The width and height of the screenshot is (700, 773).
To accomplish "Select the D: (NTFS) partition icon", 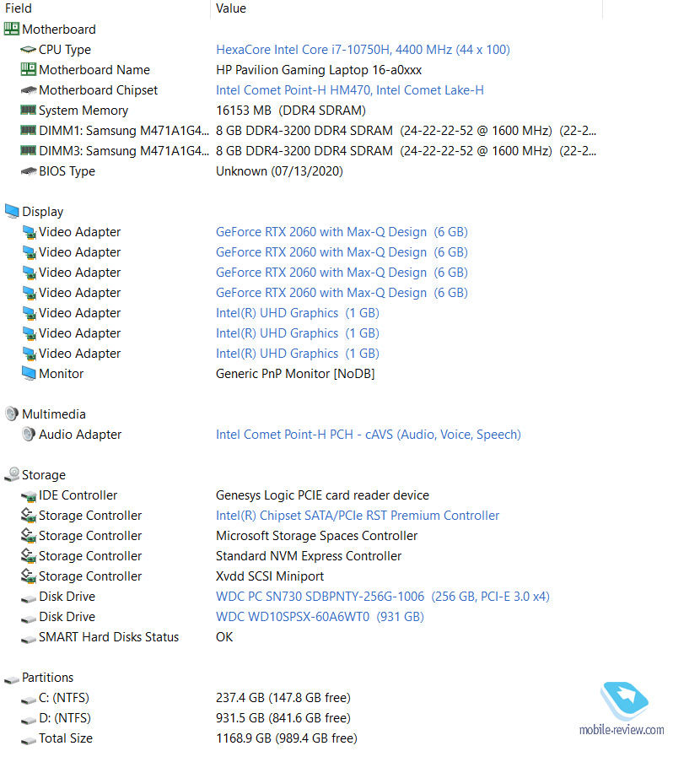I will tap(29, 720).
